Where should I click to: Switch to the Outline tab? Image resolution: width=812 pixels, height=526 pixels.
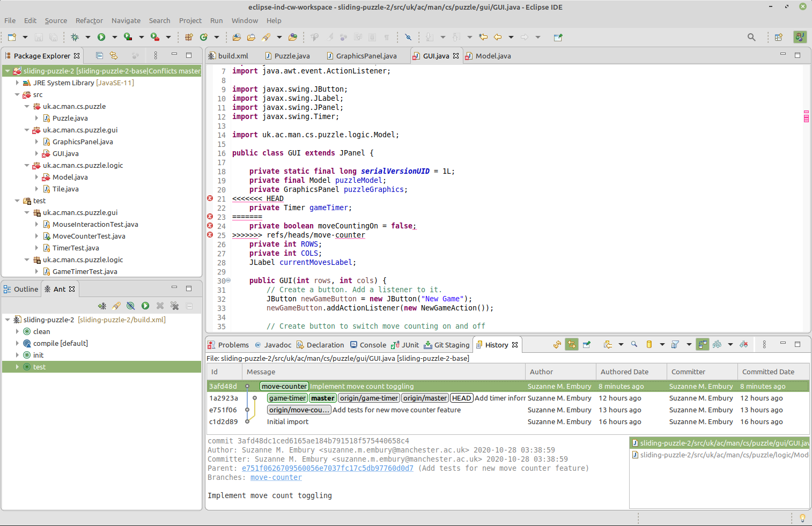pos(21,289)
